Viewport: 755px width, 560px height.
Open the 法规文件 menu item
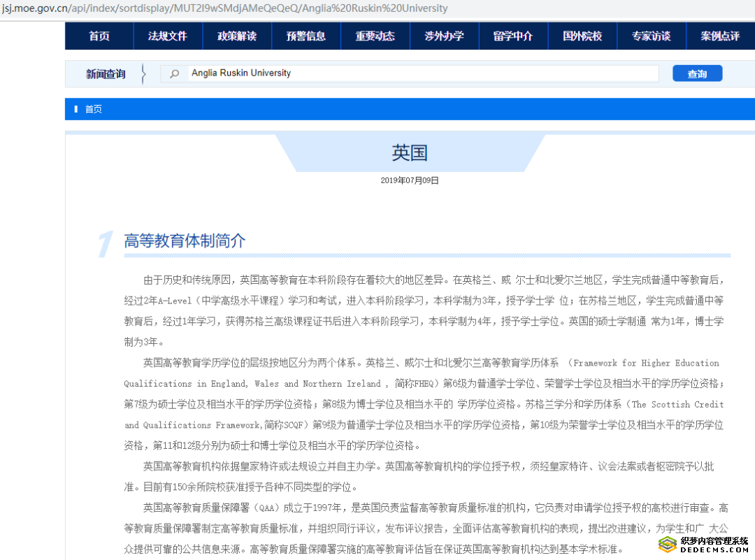(168, 36)
